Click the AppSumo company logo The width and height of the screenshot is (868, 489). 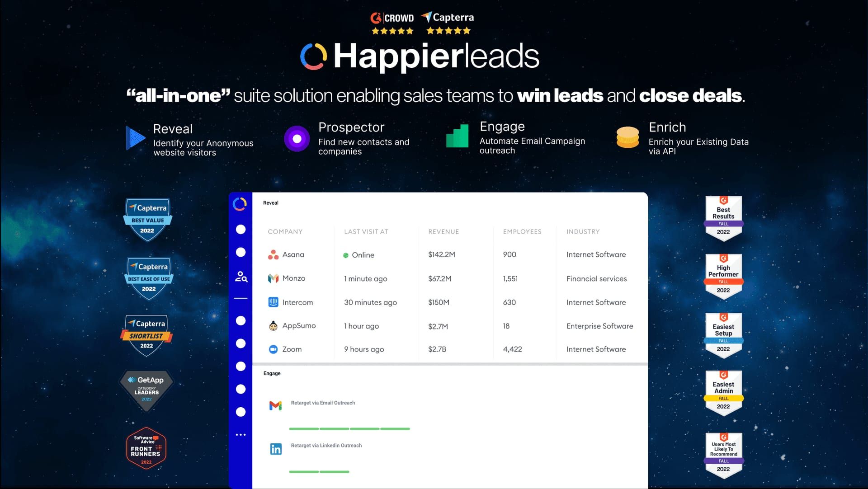tap(273, 326)
